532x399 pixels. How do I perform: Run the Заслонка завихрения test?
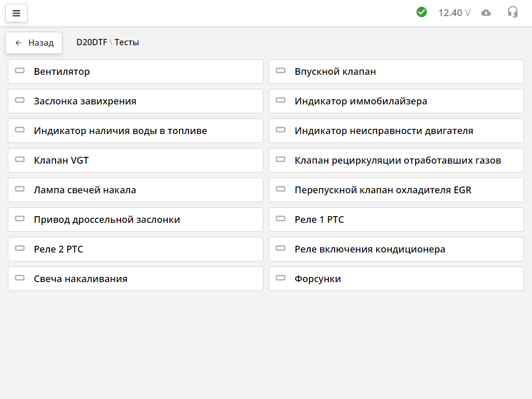(x=135, y=101)
